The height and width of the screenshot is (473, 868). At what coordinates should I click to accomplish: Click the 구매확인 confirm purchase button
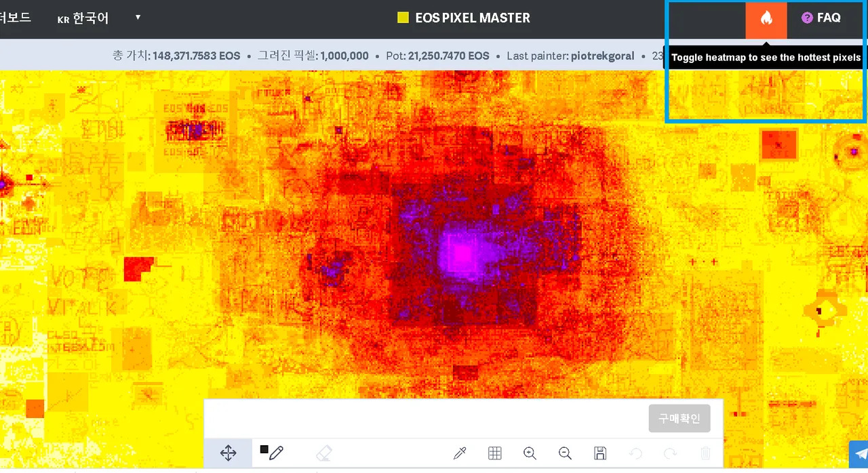tap(679, 418)
